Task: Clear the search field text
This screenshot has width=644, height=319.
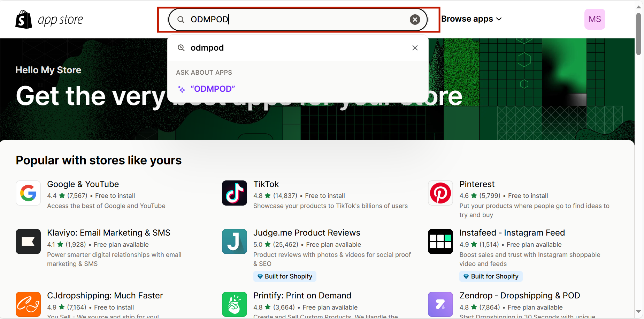Action: click(x=415, y=20)
